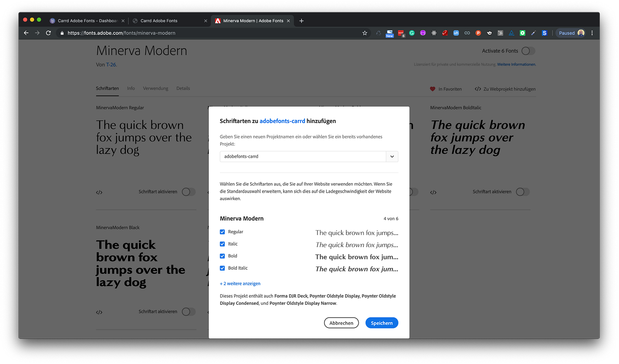Click the Weitere Informationen link
Viewport: 619px width, 364px height.
(516, 64)
